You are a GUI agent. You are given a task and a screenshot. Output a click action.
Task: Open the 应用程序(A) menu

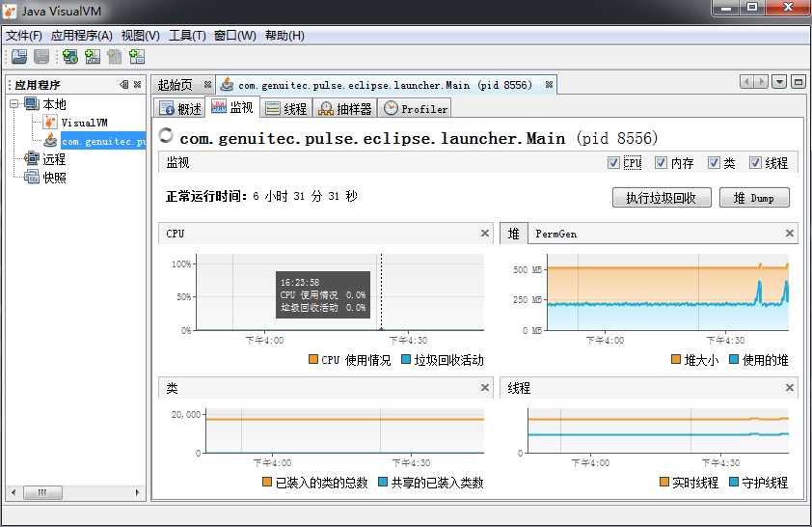81,36
